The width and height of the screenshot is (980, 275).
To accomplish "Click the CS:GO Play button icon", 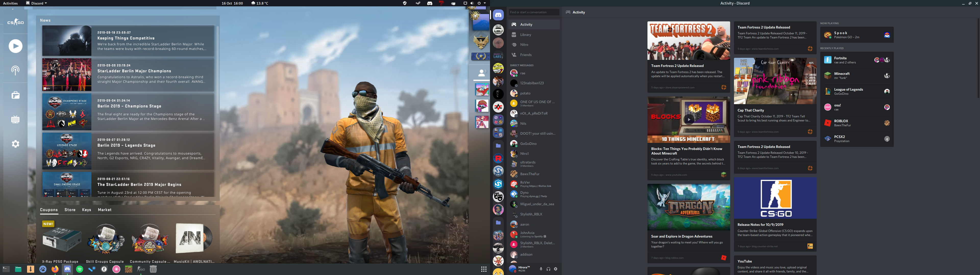I will point(16,46).
